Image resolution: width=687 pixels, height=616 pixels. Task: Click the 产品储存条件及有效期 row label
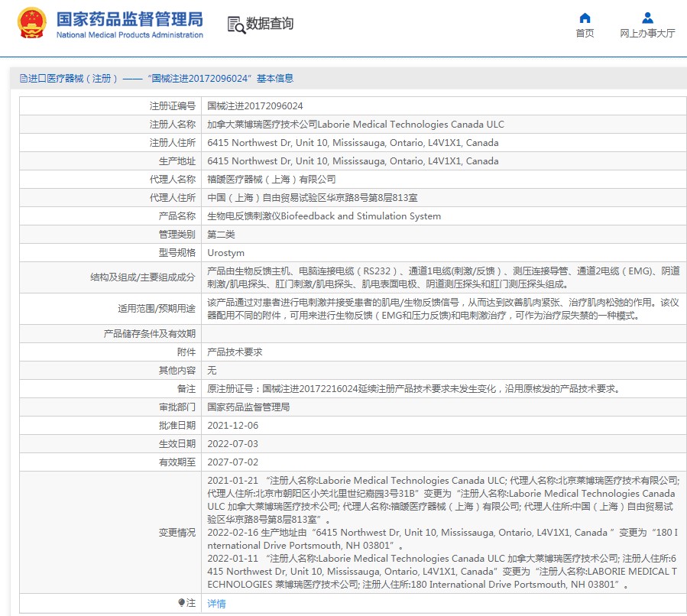click(x=150, y=334)
